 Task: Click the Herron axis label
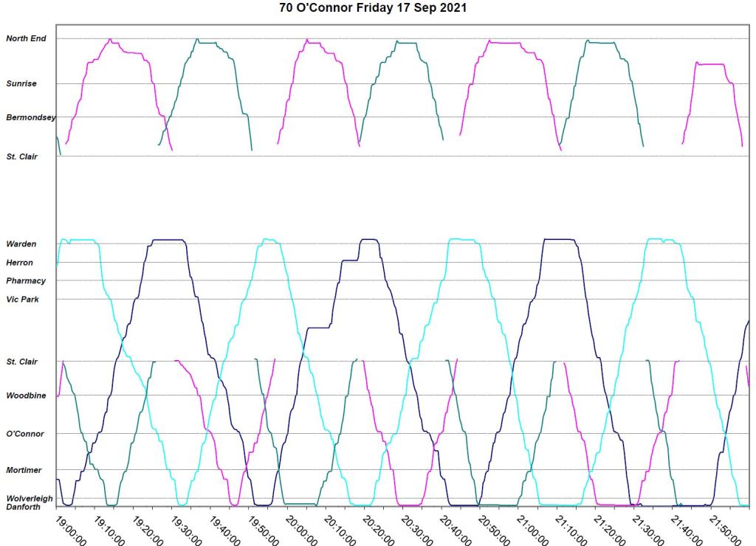19,263
